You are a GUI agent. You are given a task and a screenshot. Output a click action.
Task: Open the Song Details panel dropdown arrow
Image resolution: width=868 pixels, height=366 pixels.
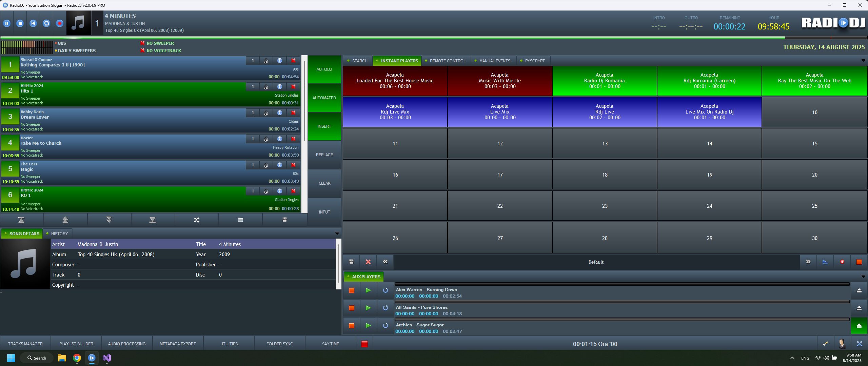[x=337, y=233]
